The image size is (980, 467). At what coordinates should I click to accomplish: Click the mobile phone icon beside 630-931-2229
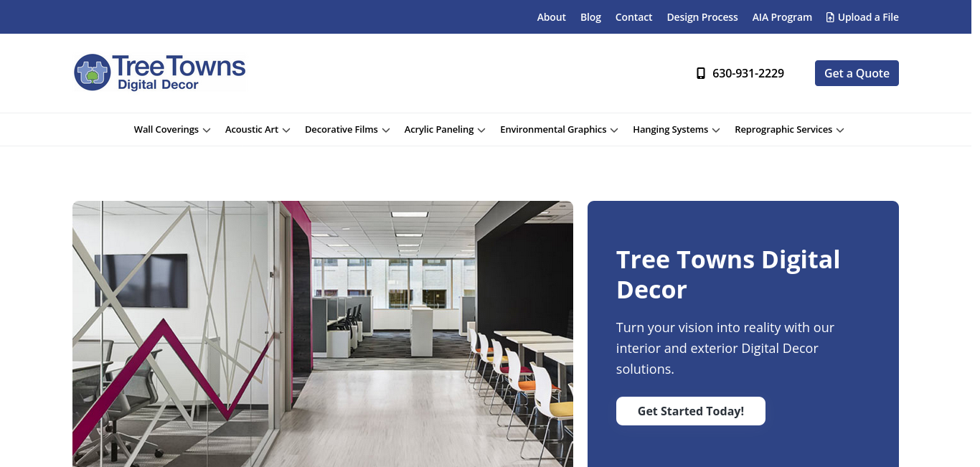coord(701,73)
